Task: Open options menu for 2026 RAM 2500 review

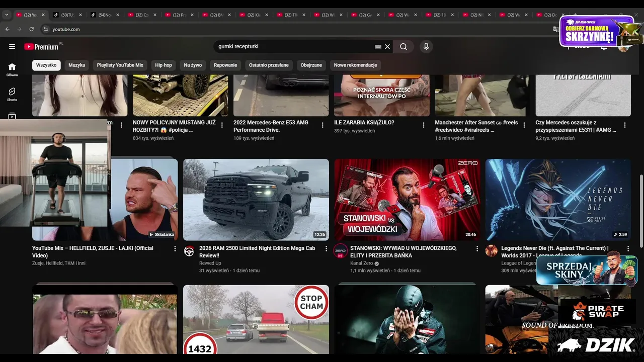Action: (x=326, y=249)
